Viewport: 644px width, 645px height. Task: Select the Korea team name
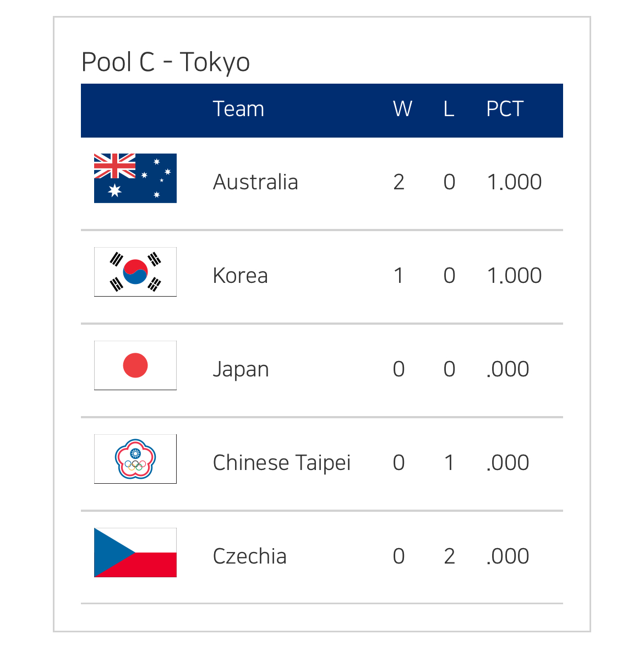point(240,276)
